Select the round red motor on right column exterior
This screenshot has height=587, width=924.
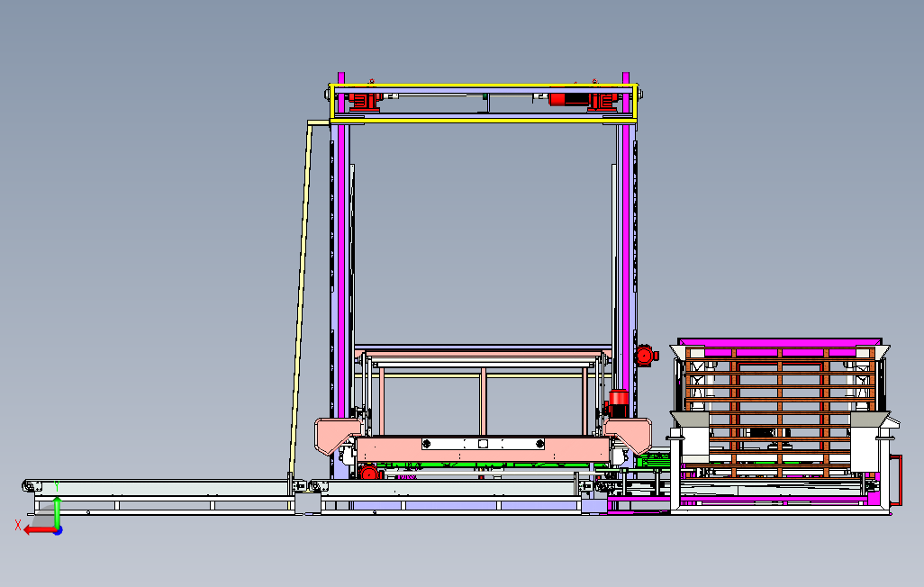click(x=645, y=356)
